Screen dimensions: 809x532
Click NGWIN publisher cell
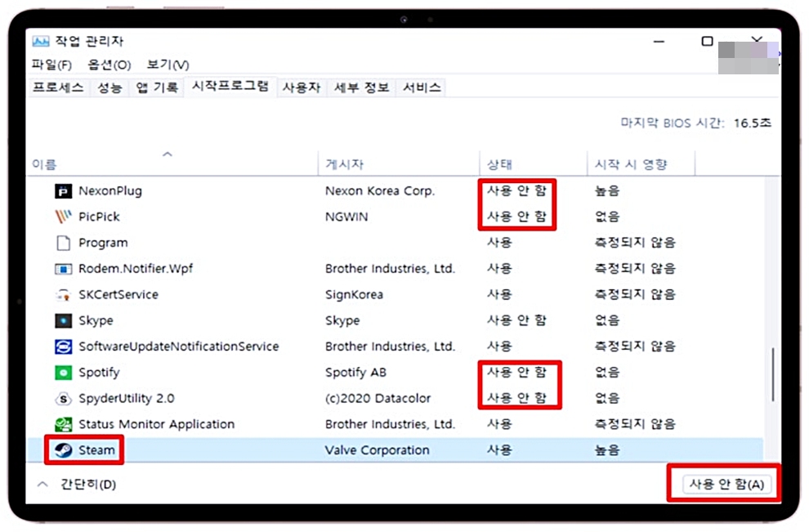pyautogui.click(x=346, y=217)
